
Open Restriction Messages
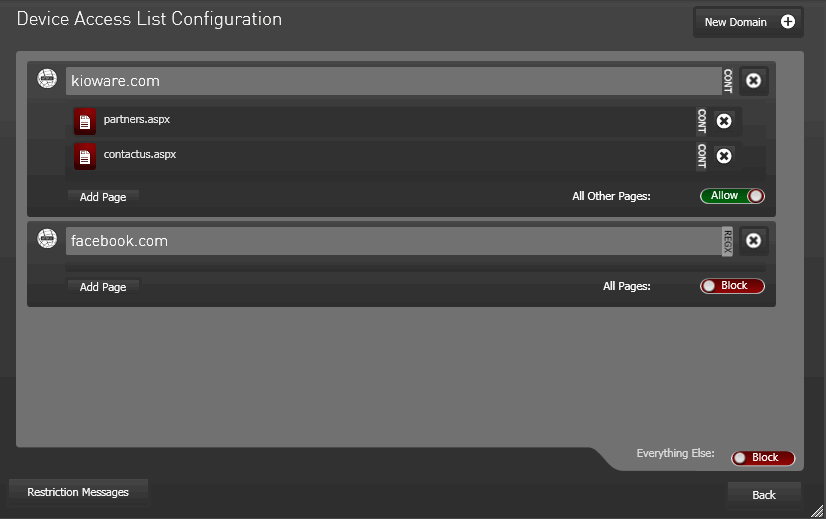click(x=78, y=492)
